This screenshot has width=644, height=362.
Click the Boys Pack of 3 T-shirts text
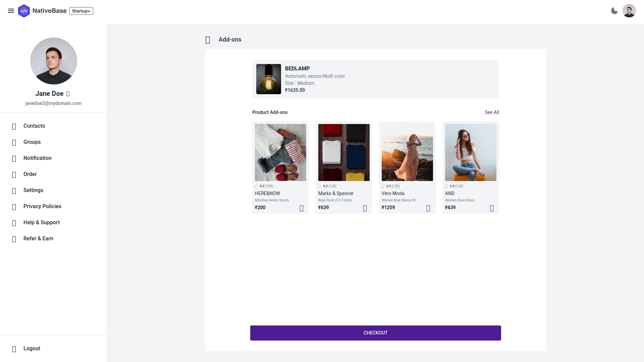pos(335,200)
